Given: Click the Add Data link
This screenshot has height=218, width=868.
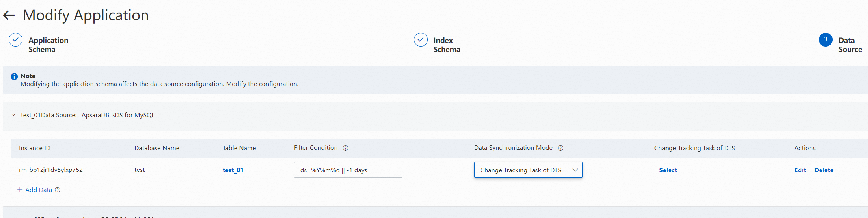Looking at the screenshot, I should pos(38,190).
